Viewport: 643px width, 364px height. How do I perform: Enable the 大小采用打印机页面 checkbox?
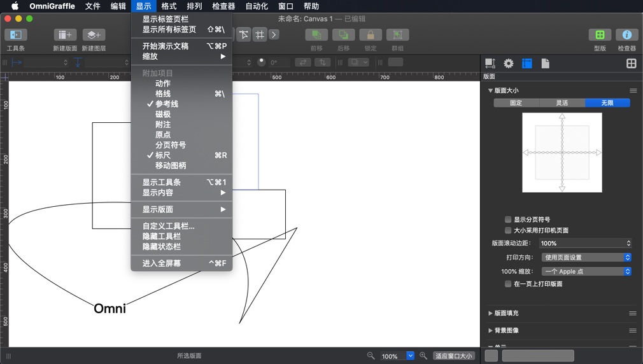click(x=508, y=230)
